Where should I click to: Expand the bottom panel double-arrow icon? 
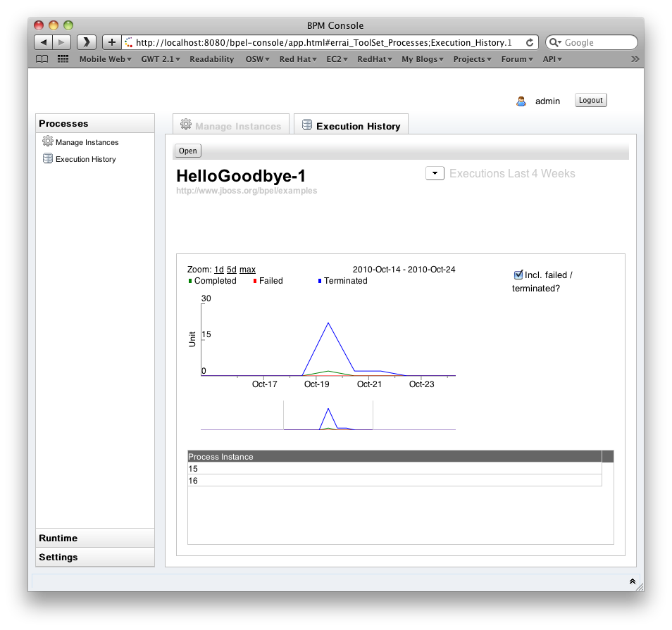[x=632, y=581]
